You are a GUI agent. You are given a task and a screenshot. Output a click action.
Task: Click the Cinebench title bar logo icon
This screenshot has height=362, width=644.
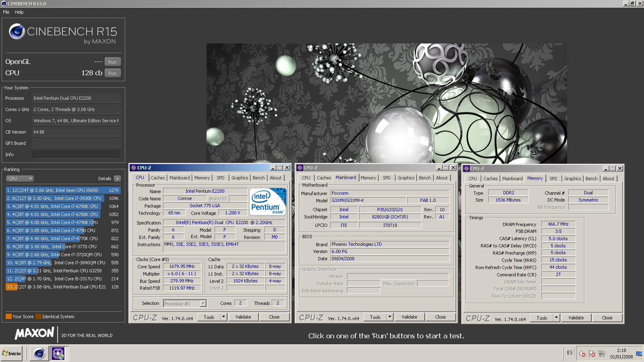coord(4,3)
